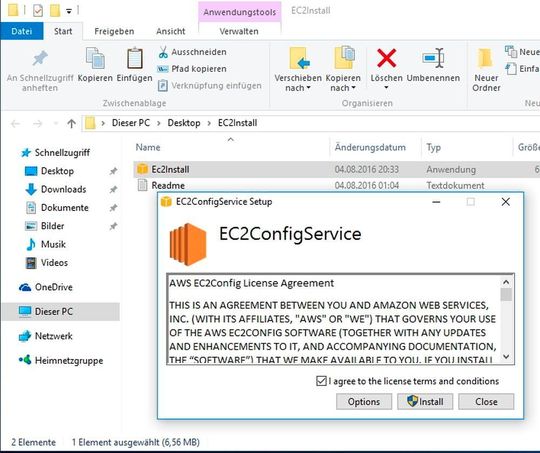This screenshot has height=453, width=540.
Task: Go up one folder level arrow
Action: click(x=71, y=123)
